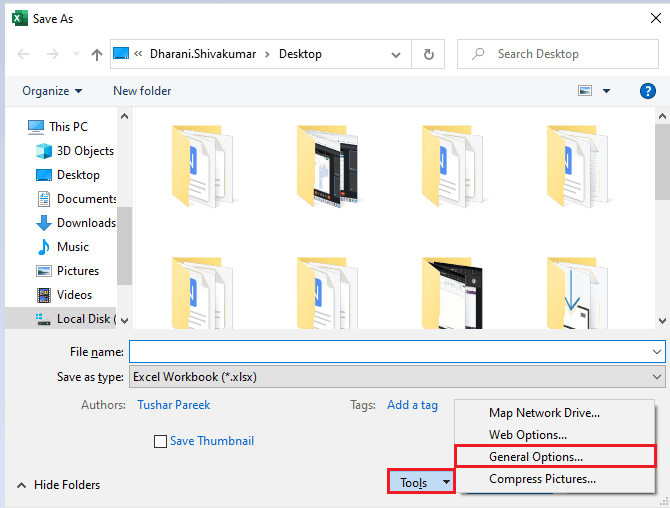Viewport: 670px width, 508px height.
Task: Click Hide Folders to collapse pane
Action: (59, 485)
